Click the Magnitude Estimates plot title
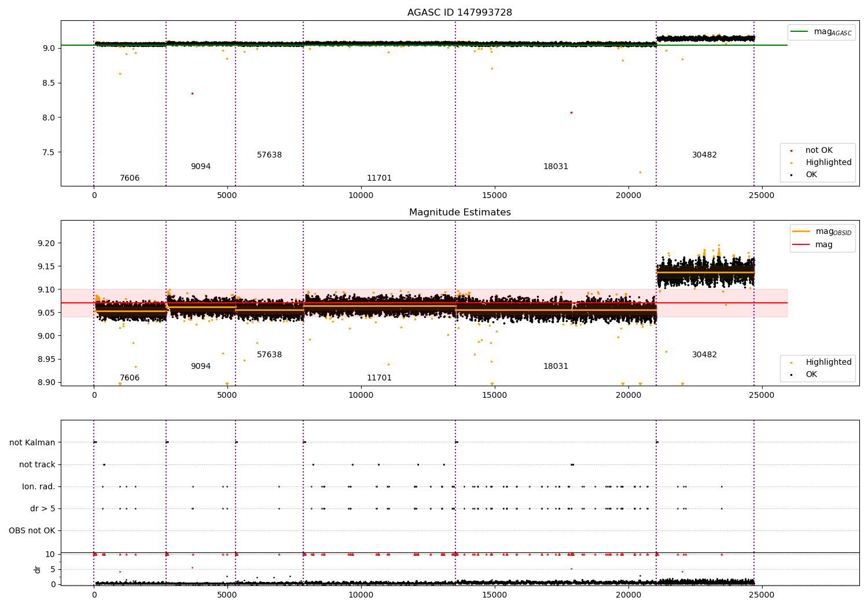 pyautogui.click(x=459, y=213)
